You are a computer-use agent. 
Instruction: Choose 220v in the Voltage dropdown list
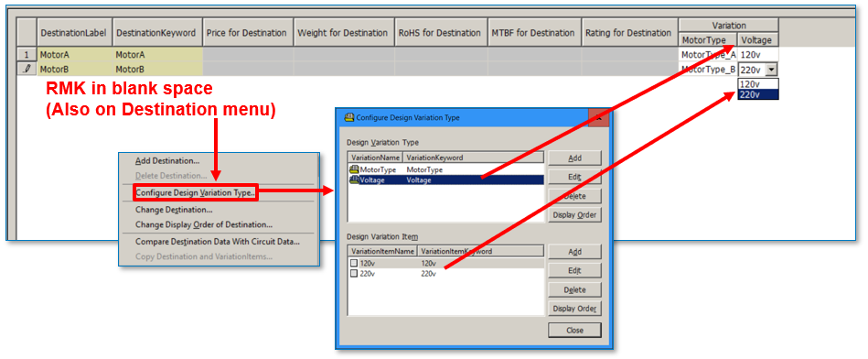[758, 94]
